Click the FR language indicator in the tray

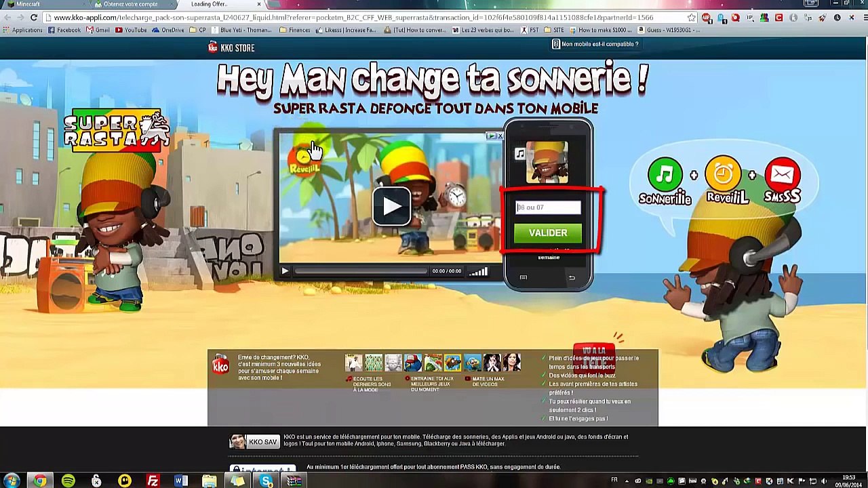614,480
